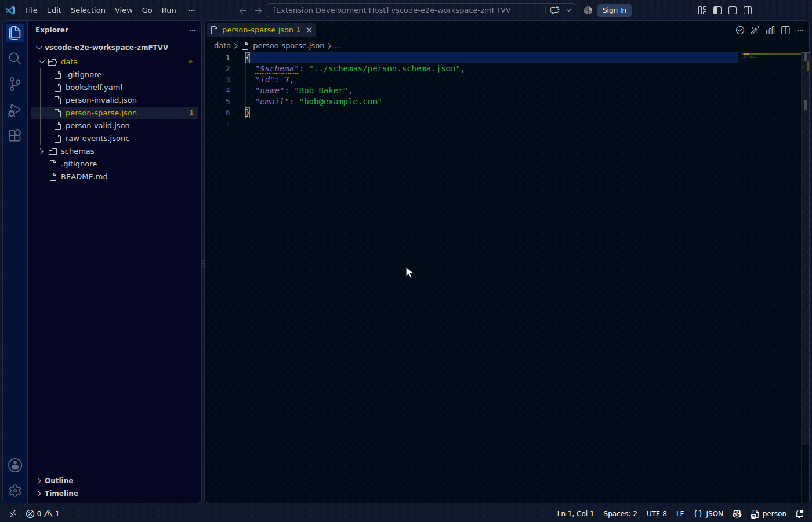Open the notifications bell
The image size is (812, 522).
[799, 514]
